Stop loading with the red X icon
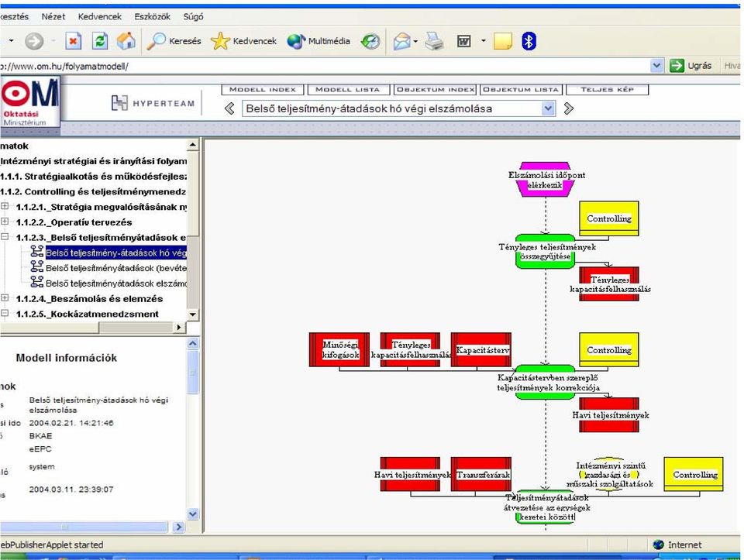 (x=73, y=41)
